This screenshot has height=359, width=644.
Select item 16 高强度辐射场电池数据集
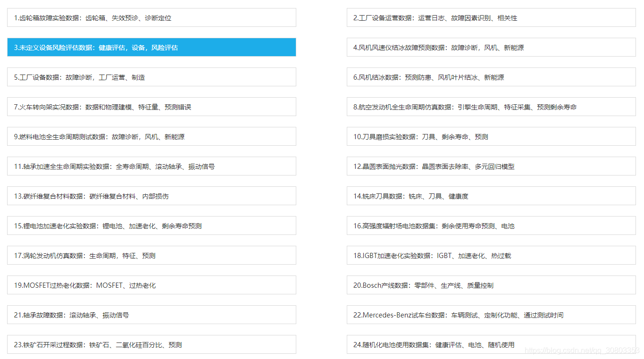491,225
